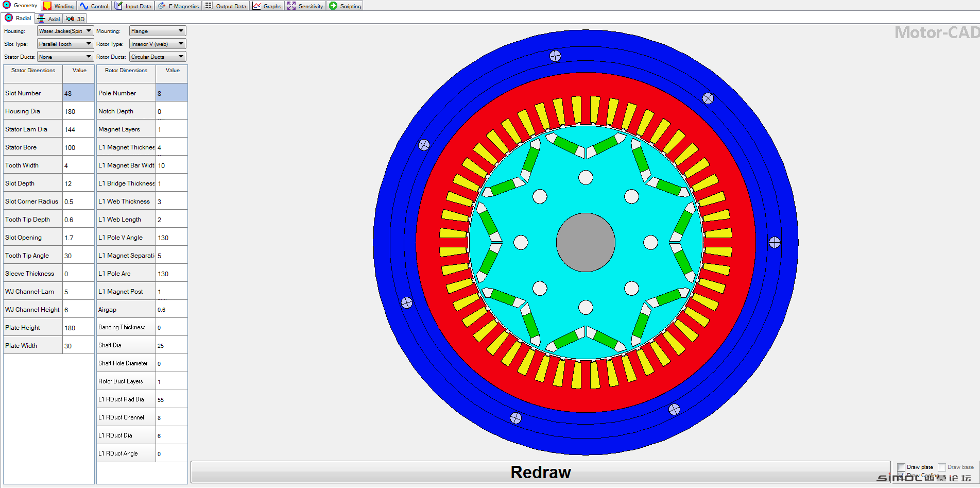
Task: Click the L1 RDuct Channel value 8
Action: tap(171, 417)
